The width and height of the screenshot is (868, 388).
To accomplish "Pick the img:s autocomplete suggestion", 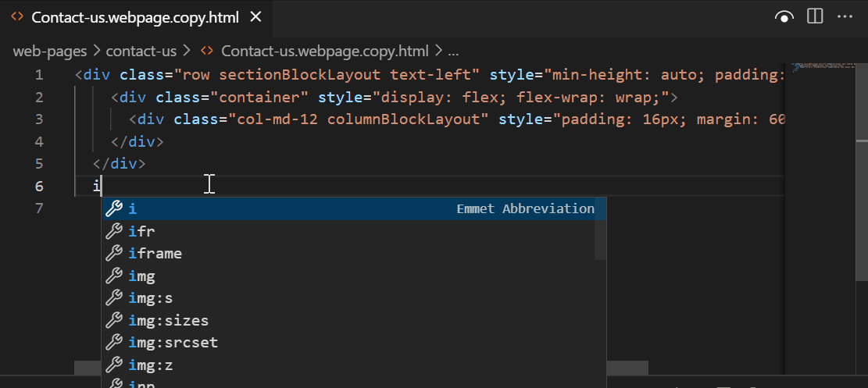I will (151, 298).
